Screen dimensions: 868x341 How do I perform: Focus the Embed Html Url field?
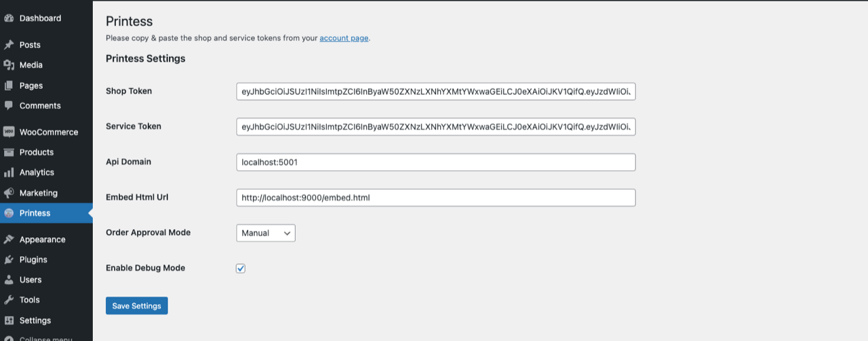[436, 197]
